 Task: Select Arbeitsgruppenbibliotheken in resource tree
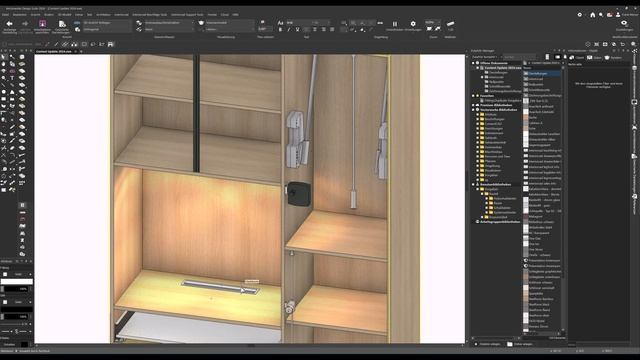pos(500,222)
